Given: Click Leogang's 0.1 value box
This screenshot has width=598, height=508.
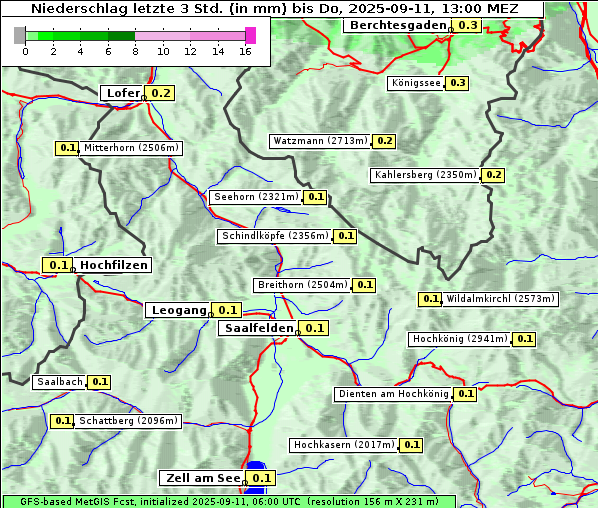Looking at the screenshot, I should coord(227,310).
